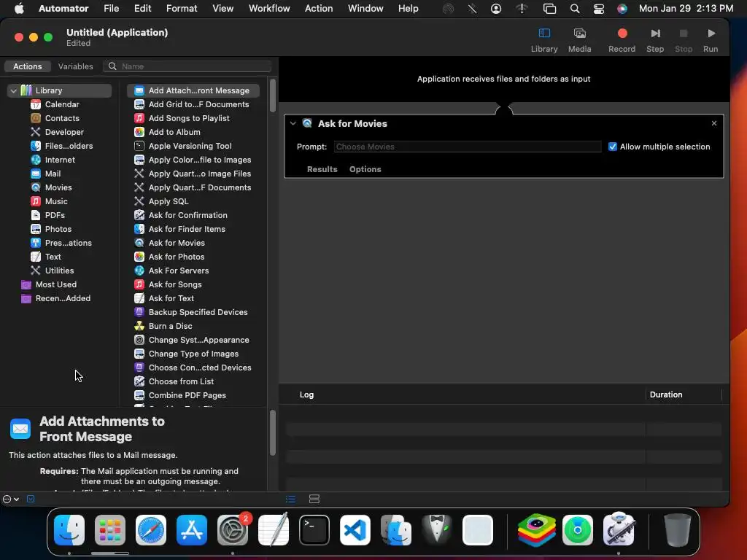Toggle the Library toolbar button
Screen dimensions: 747x560
(x=544, y=40)
